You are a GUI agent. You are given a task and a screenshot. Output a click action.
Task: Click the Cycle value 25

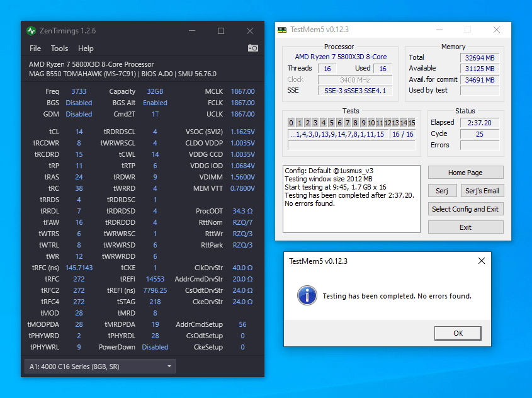(479, 134)
